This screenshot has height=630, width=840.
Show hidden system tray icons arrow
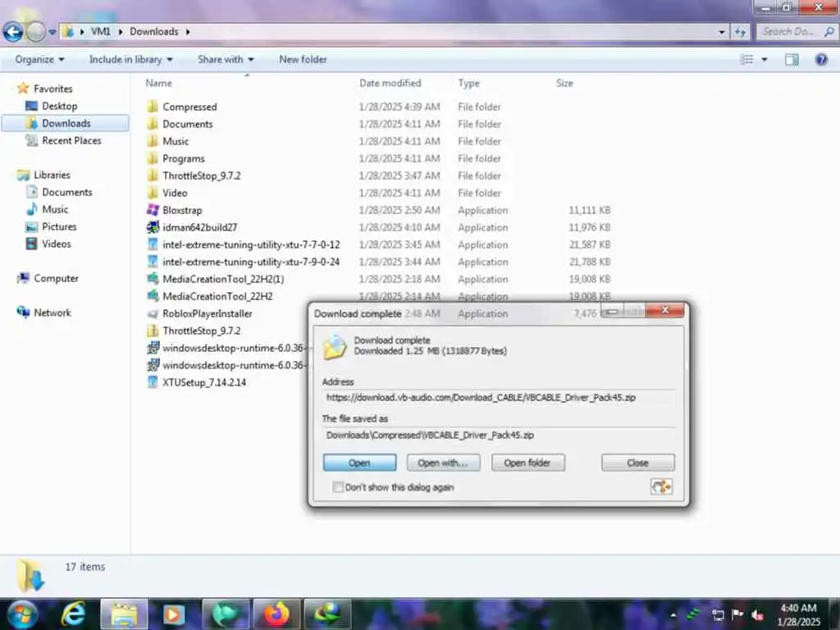pos(673,615)
